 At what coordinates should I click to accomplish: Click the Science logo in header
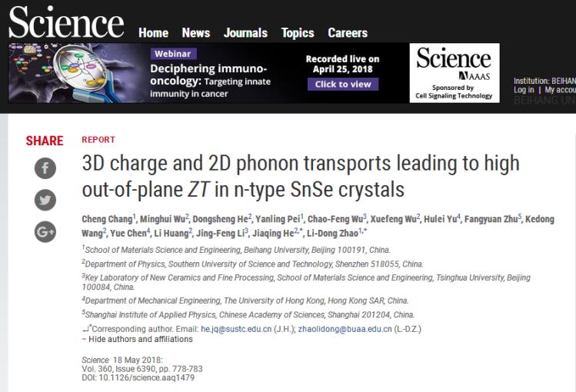pos(66,22)
